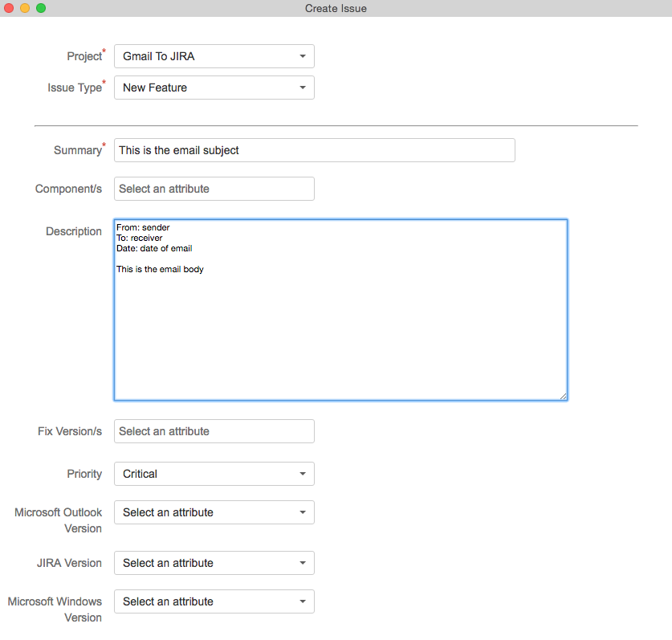This screenshot has height=640, width=672.
Task: Close the Create Issue window
Action: point(10,8)
